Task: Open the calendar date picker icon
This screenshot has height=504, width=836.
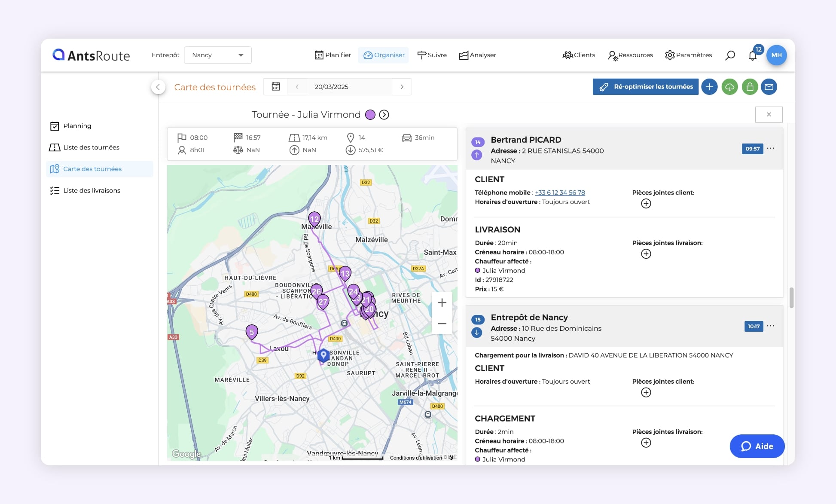Action: pos(276,87)
